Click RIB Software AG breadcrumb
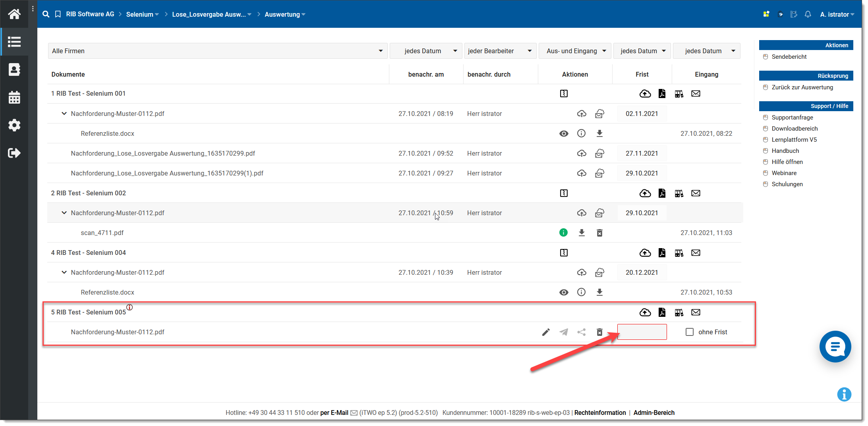The width and height of the screenshot is (868, 426). tap(90, 14)
